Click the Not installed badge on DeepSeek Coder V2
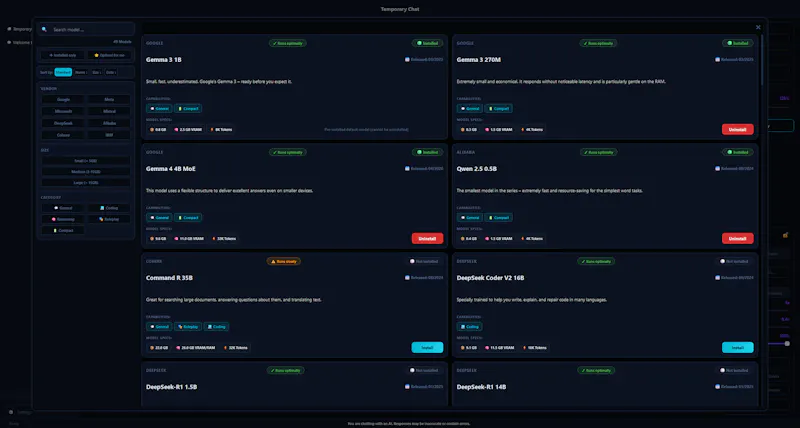 (734, 261)
